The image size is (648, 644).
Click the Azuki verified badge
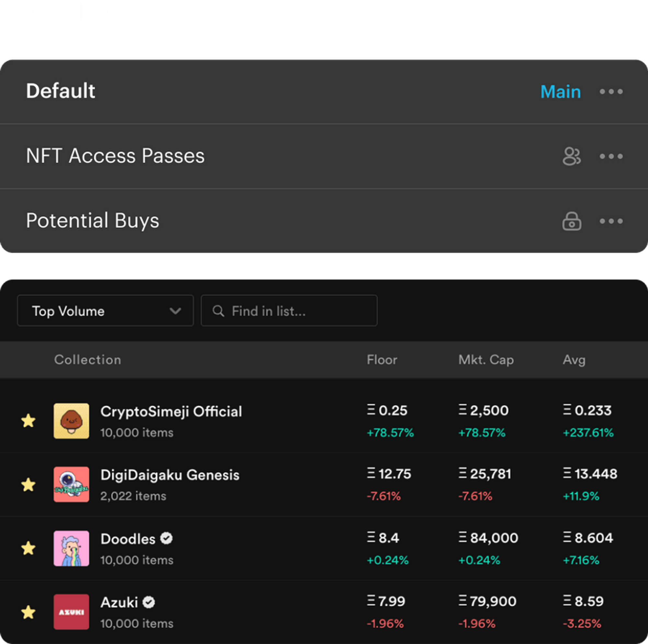tap(149, 603)
